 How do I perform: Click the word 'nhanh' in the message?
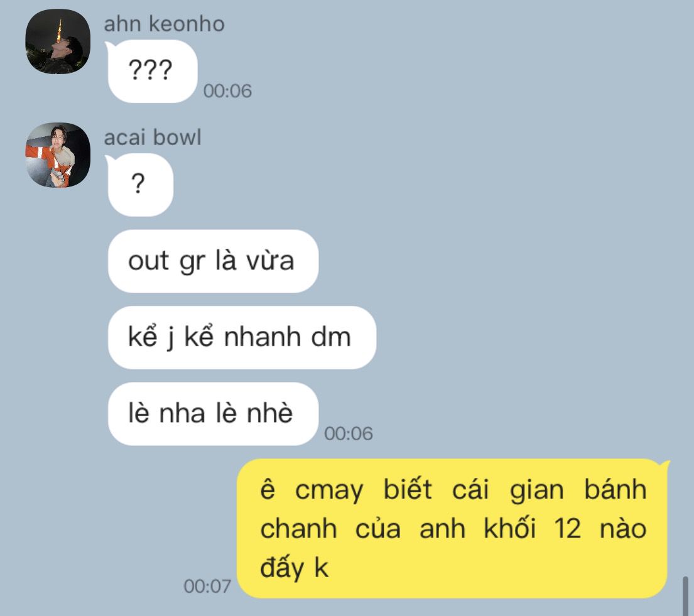[x=263, y=338]
